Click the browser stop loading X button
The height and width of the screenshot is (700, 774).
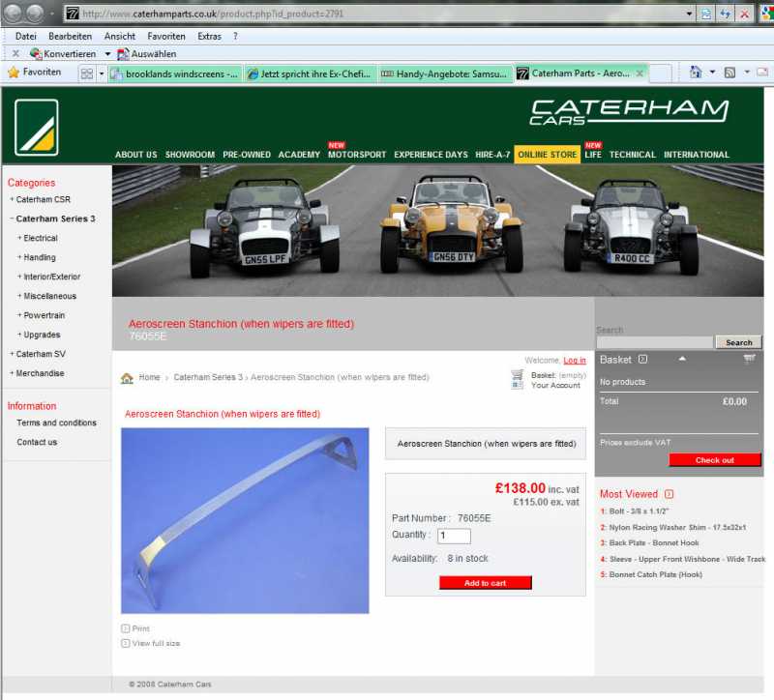click(744, 14)
